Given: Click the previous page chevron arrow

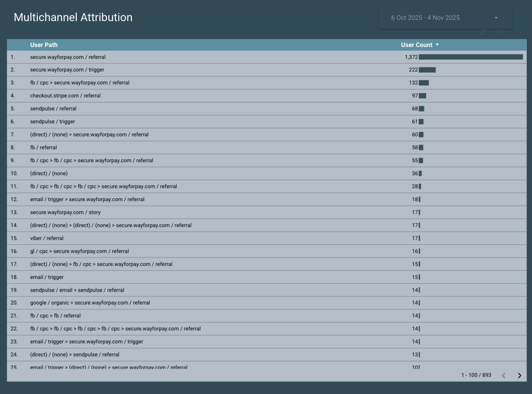Looking at the screenshot, I should pyautogui.click(x=504, y=375).
